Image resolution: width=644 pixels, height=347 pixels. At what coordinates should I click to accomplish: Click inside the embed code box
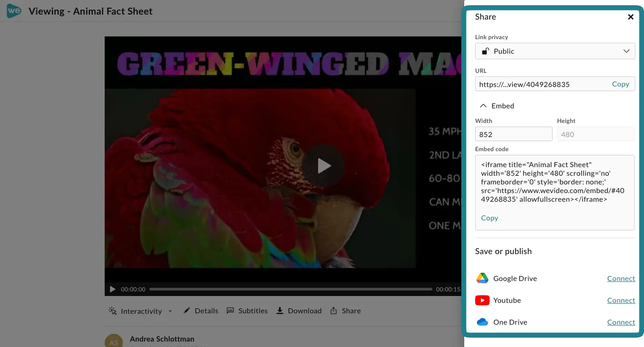[555, 192]
